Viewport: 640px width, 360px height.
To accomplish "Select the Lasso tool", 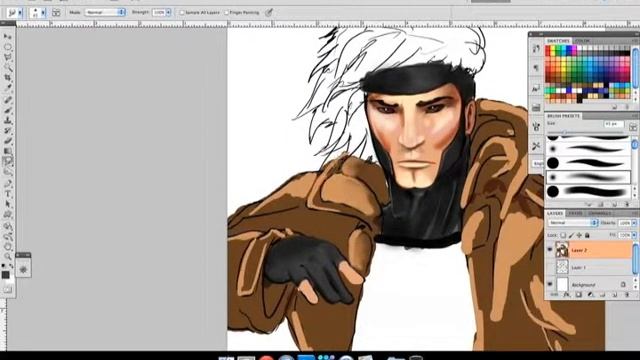I will pyautogui.click(x=8, y=57).
